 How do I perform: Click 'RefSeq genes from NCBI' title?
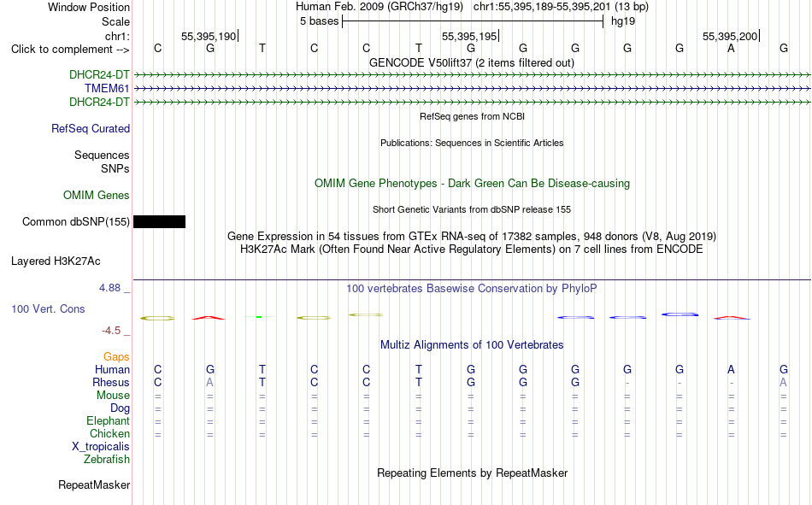click(473, 116)
